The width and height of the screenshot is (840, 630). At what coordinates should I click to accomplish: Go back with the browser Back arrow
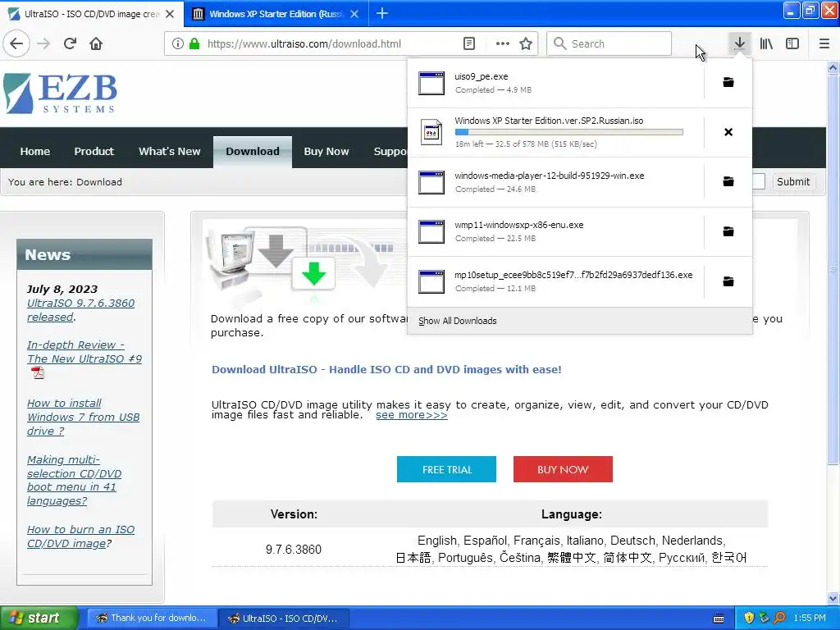point(16,43)
